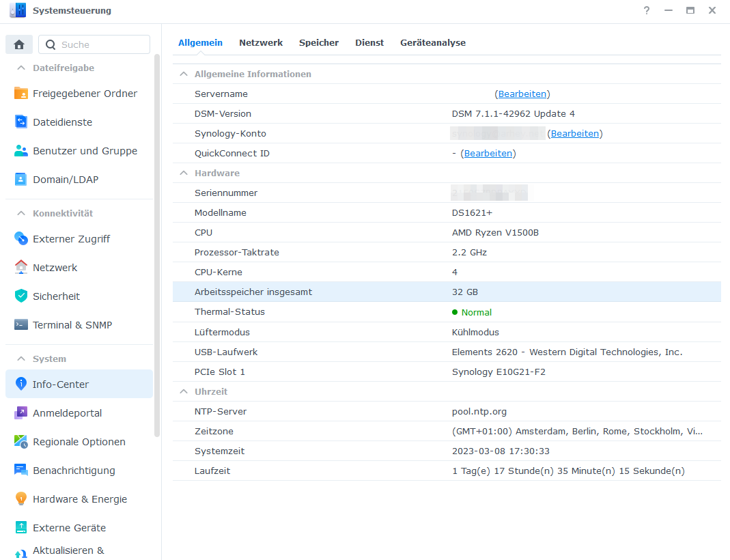Click the Aktualisieren & icon

[21, 553]
